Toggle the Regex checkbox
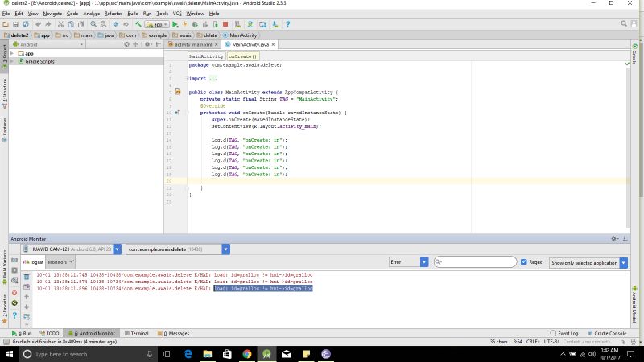644x362 pixels. click(x=524, y=262)
